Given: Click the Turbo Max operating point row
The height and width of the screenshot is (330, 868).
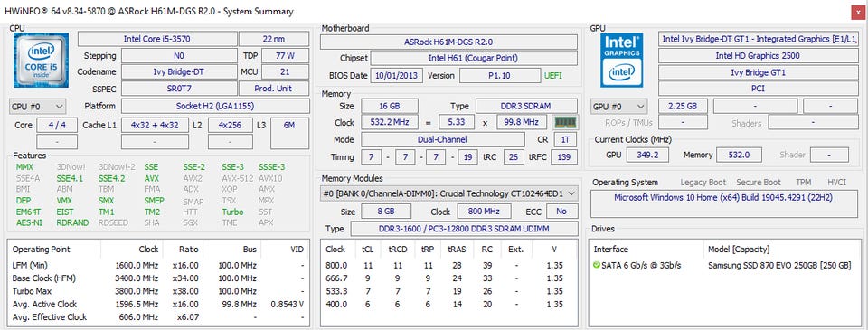Looking at the screenshot, I should click(x=157, y=291).
